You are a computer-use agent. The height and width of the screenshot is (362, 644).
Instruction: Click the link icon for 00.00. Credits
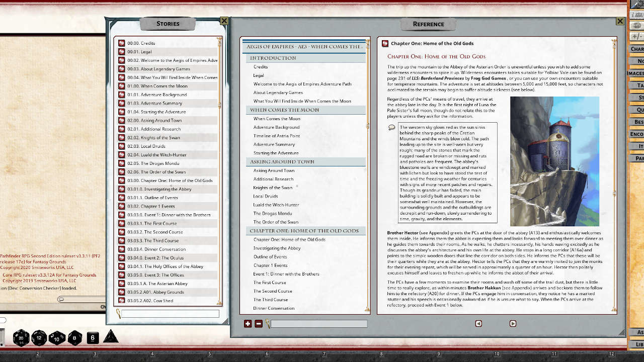[x=122, y=43]
